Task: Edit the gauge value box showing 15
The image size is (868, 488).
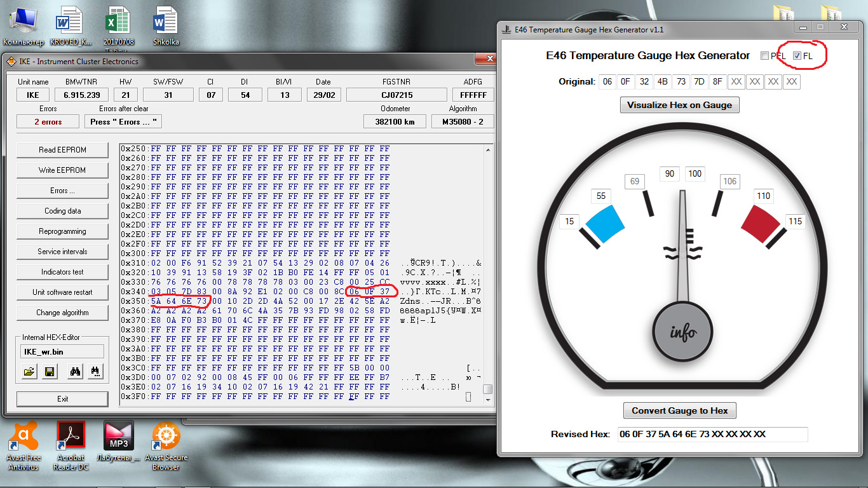Action: point(569,221)
